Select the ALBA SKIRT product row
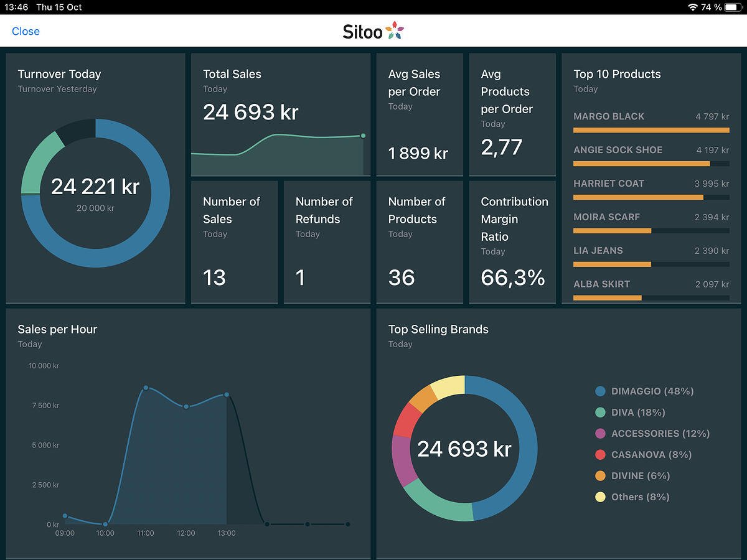This screenshot has width=747, height=560. point(651,291)
